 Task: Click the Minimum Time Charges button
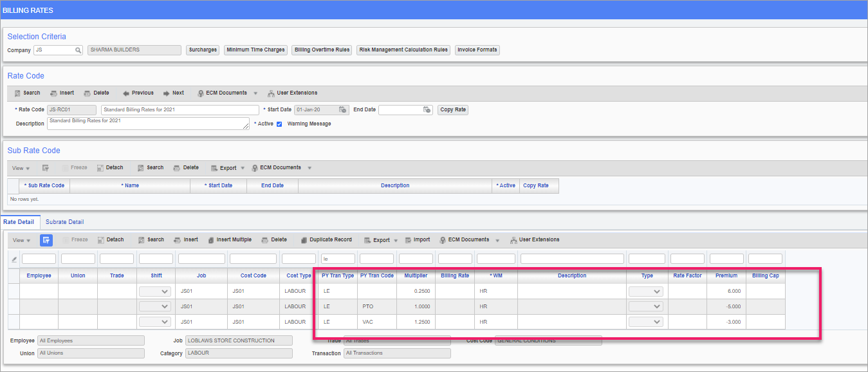[255, 50]
